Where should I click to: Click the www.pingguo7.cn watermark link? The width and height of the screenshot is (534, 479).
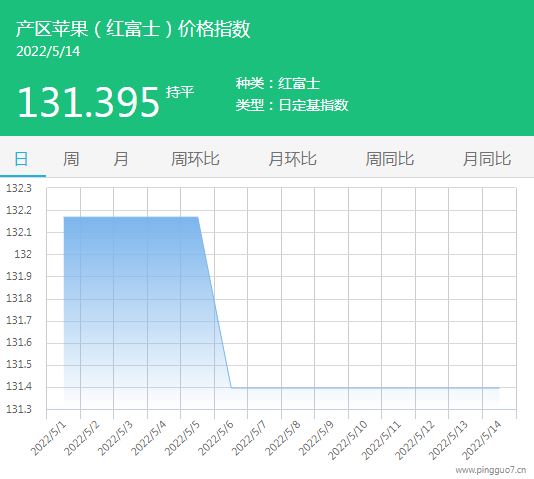click(491, 470)
